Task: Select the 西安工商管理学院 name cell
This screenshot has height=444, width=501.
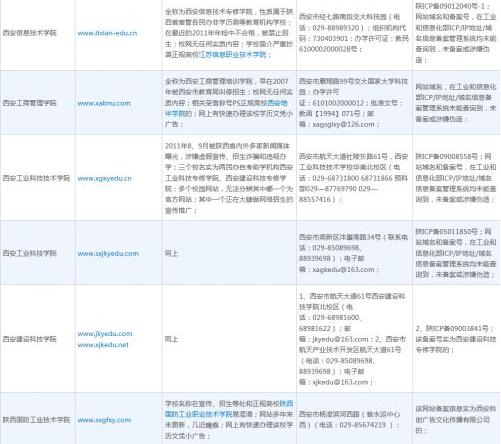Action: [37, 103]
